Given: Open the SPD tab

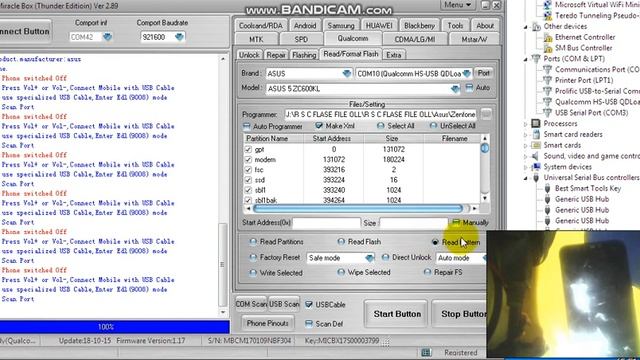Looking at the screenshot, I should pos(301,39).
